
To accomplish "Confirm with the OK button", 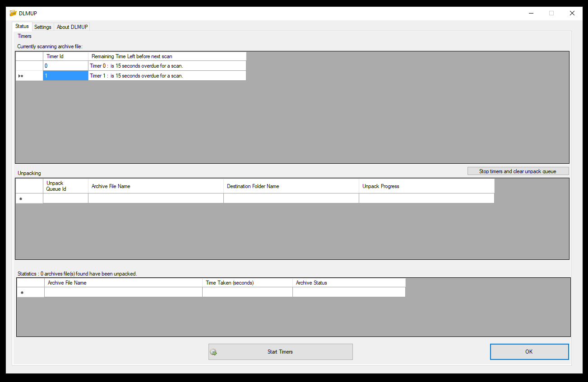I will click(529, 352).
